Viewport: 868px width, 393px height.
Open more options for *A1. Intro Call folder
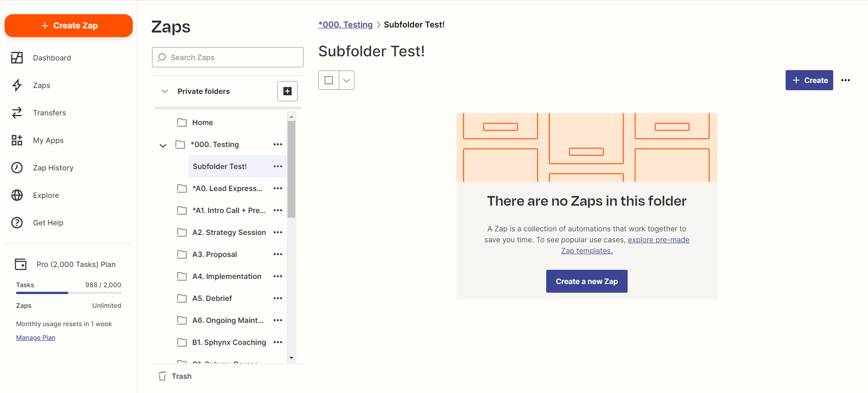click(278, 210)
